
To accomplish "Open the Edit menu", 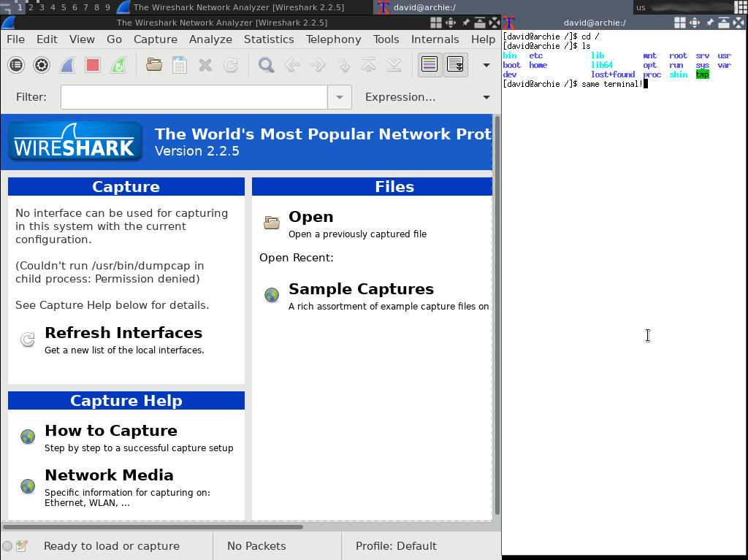I will pyautogui.click(x=47, y=39).
